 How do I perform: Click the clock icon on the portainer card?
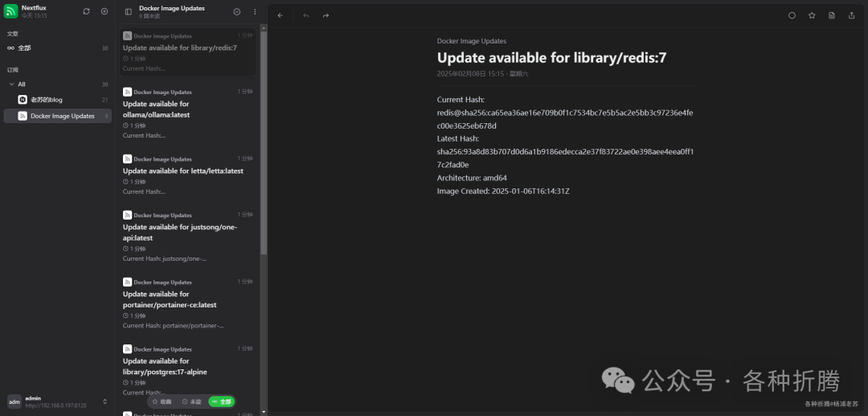125,315
